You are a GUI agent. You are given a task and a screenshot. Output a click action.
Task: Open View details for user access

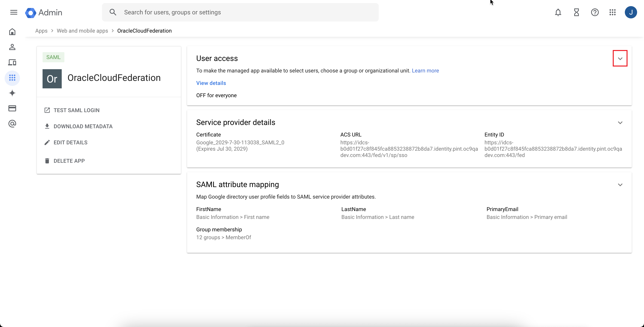(x=211, y=83)
